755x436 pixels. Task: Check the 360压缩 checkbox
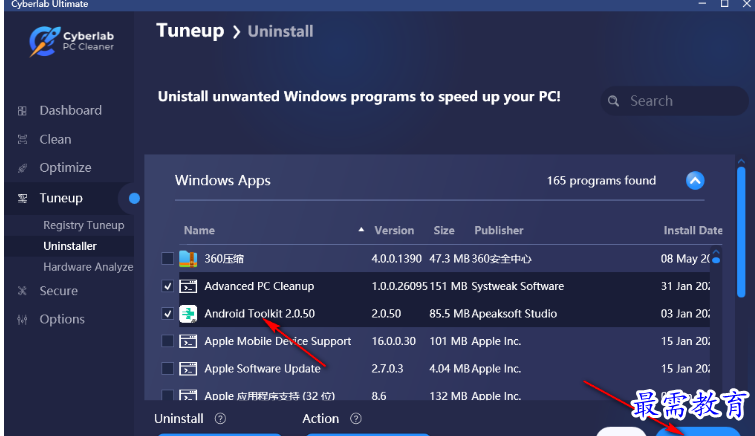pyautogui.click(x=167, y=259)
